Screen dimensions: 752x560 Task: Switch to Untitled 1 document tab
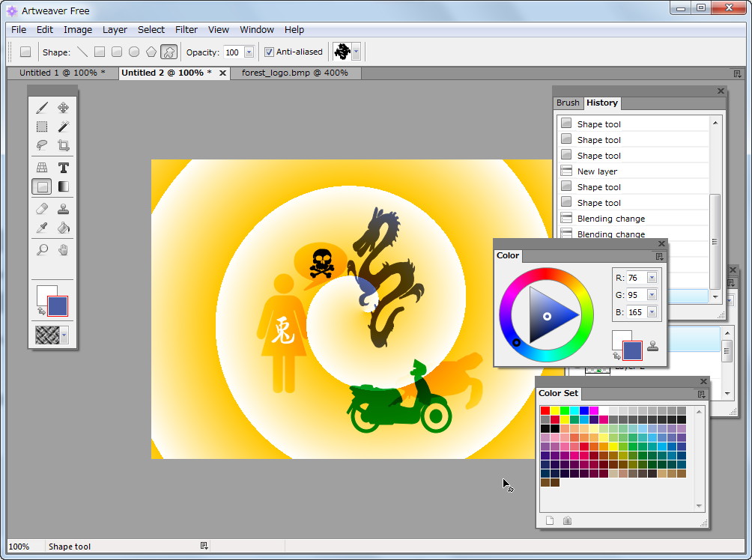click(x=62, y=73)
